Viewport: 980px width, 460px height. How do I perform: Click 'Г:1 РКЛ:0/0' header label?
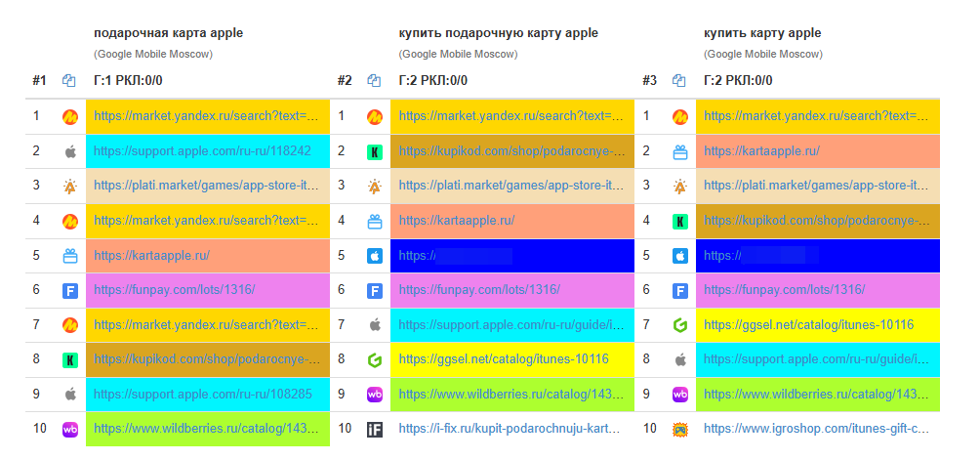coord(128,81)
